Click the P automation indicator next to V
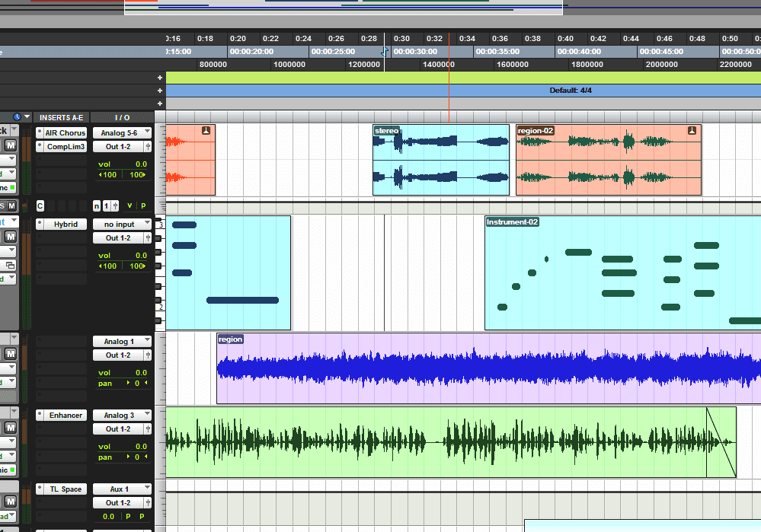This screenshot has height=532, width=761. pyautogui.click(x=143, y=205)
